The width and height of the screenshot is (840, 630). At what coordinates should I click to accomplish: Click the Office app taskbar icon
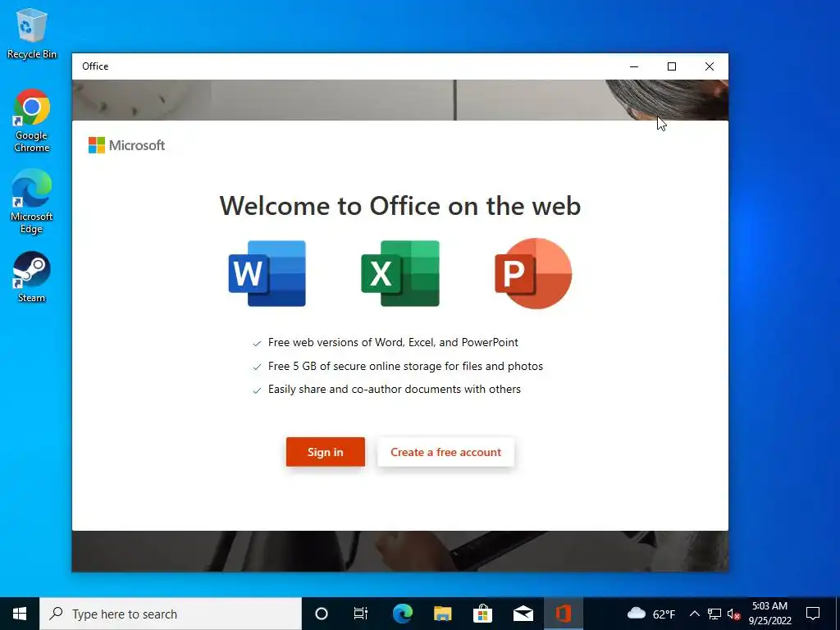563,614
